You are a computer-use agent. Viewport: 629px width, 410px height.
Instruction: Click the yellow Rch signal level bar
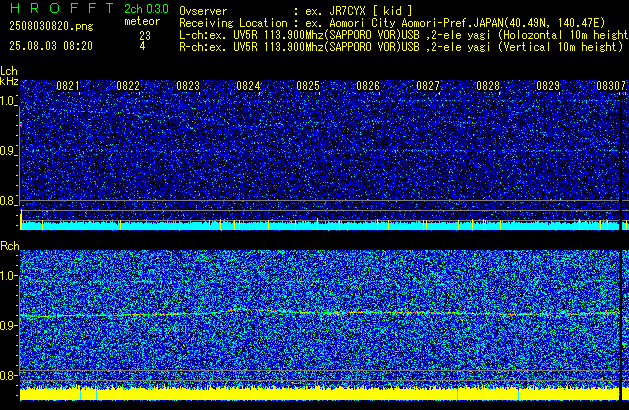(x=320, y=394)
